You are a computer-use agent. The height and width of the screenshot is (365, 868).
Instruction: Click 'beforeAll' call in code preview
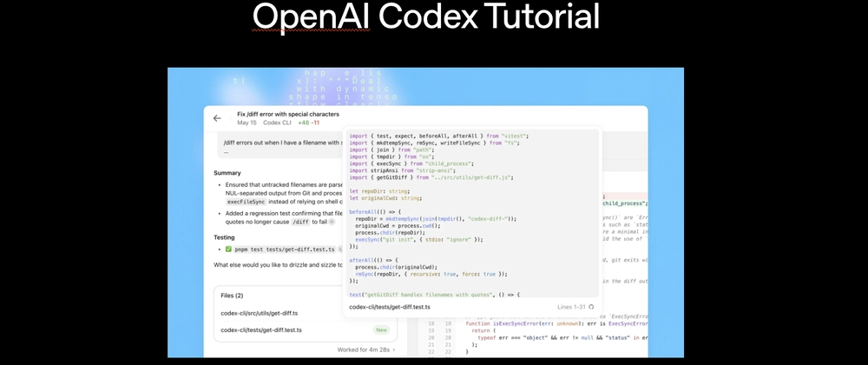pos(363,211)
